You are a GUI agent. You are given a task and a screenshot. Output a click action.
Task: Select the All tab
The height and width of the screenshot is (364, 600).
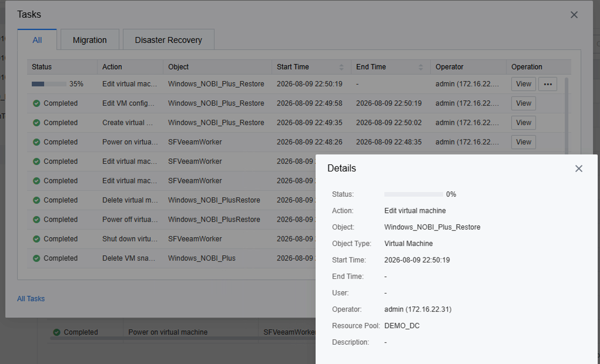37,40
